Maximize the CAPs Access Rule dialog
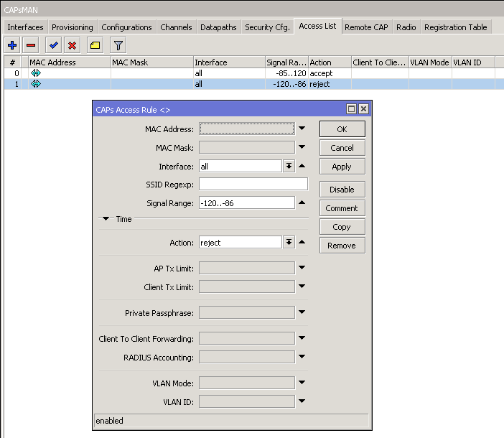This screenshot has width=504, height=438. click(x=351, y=109)
